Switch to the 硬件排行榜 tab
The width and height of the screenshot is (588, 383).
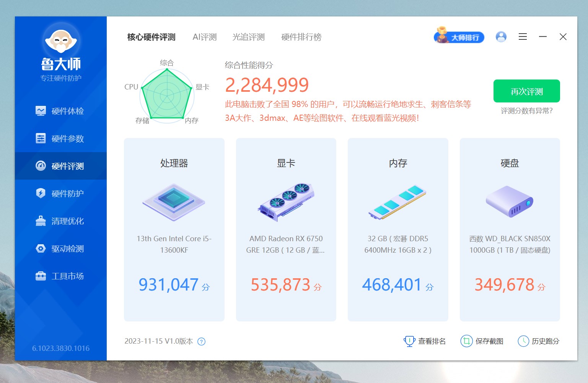pyautogui.click(x=301, y=37)
